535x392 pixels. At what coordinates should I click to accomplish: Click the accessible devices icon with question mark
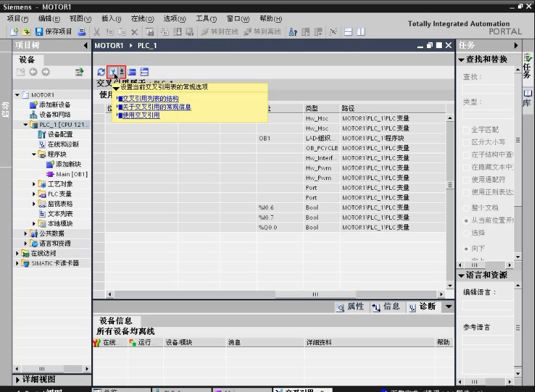point(293,32)
